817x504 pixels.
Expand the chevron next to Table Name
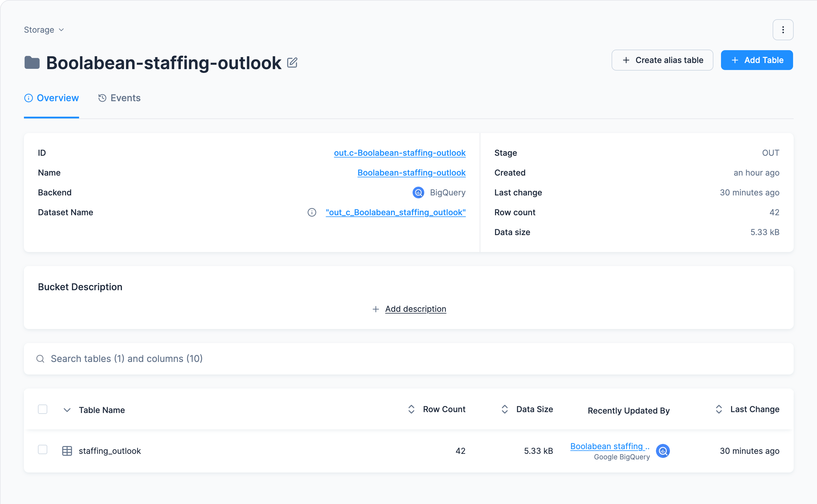(x=67, y=410)
